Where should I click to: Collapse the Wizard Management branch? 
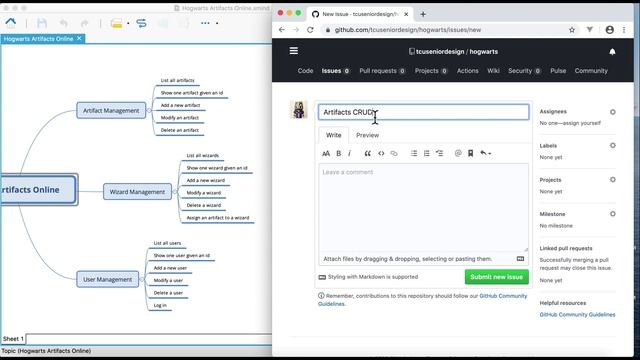(x=175, y=191)
